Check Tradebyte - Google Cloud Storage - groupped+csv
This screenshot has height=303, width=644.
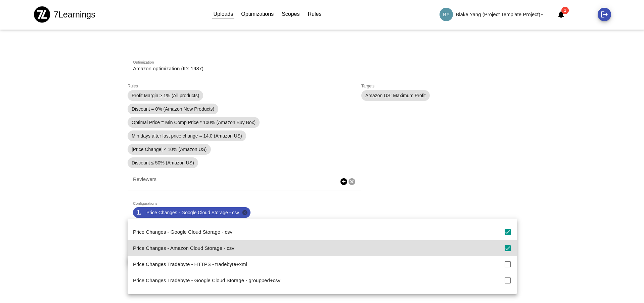click(x=508, y=280)
